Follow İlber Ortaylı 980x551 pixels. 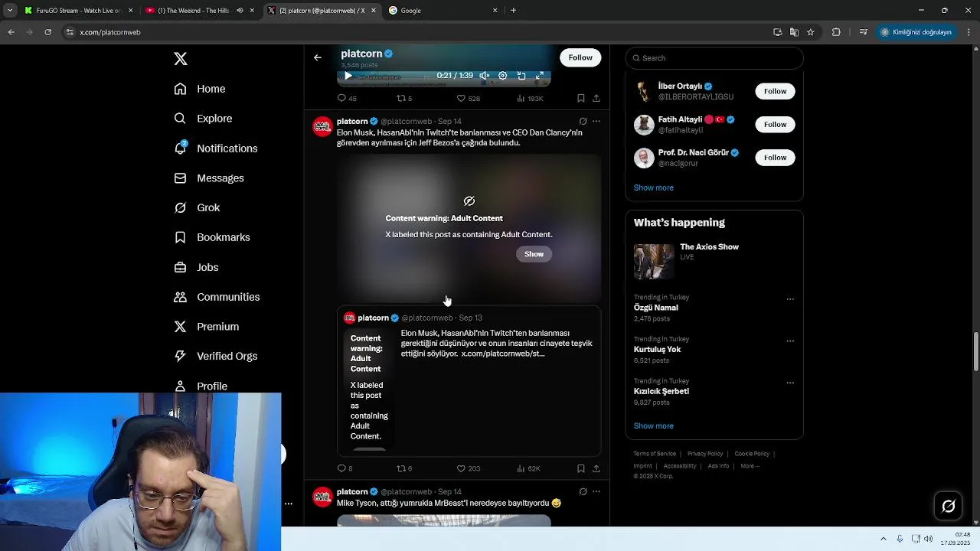(775, 91)
